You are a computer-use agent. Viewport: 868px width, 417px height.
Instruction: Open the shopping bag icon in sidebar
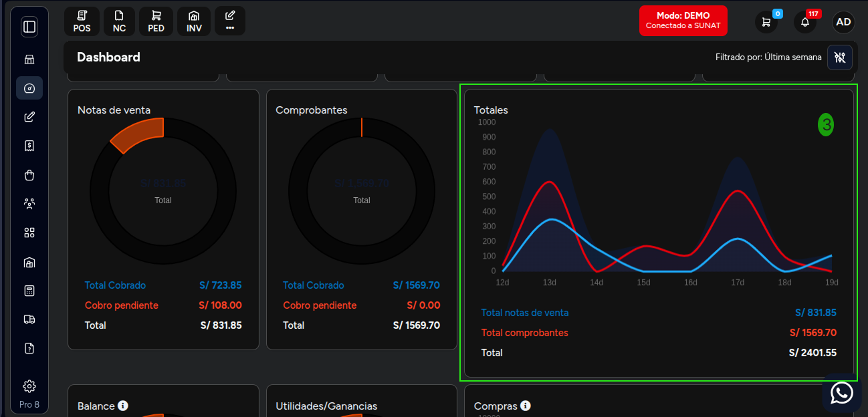(29, 175)
